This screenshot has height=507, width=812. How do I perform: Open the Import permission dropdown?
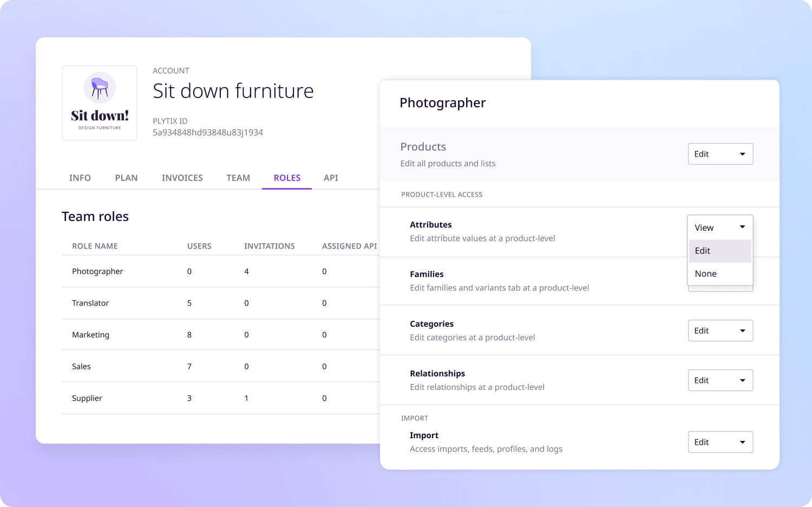pyautogui.click(x=720, y=442)
